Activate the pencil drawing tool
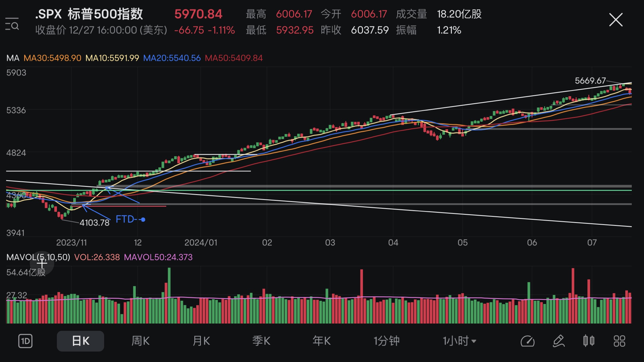 559,341
